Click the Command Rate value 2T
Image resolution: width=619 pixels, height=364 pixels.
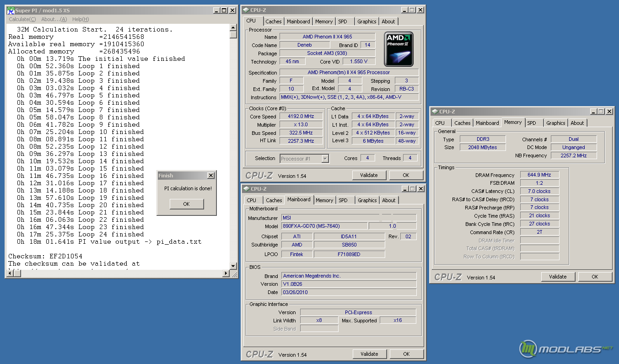pos(540,232)
